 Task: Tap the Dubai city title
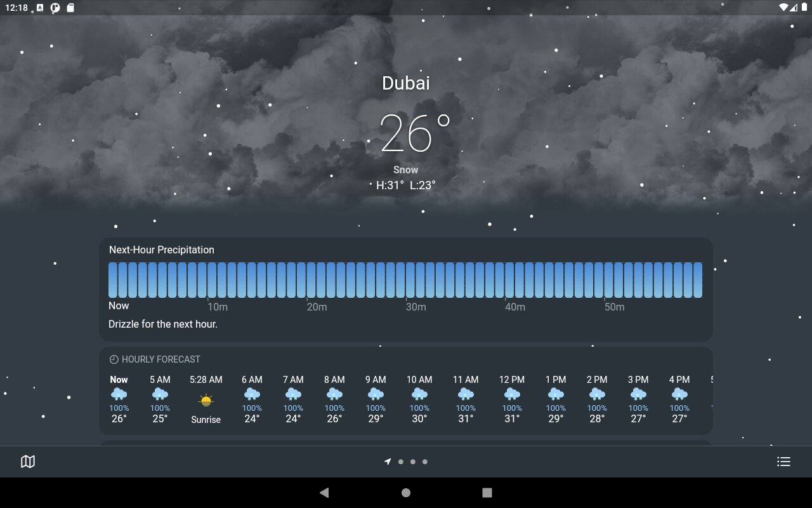point(406,83)
